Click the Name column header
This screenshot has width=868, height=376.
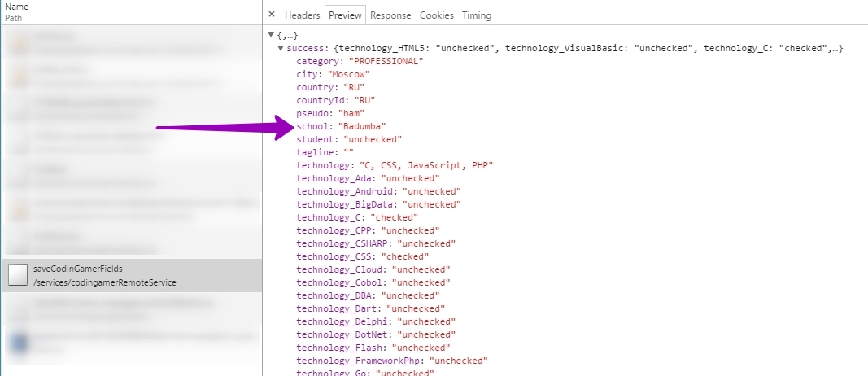coord(16,7)
